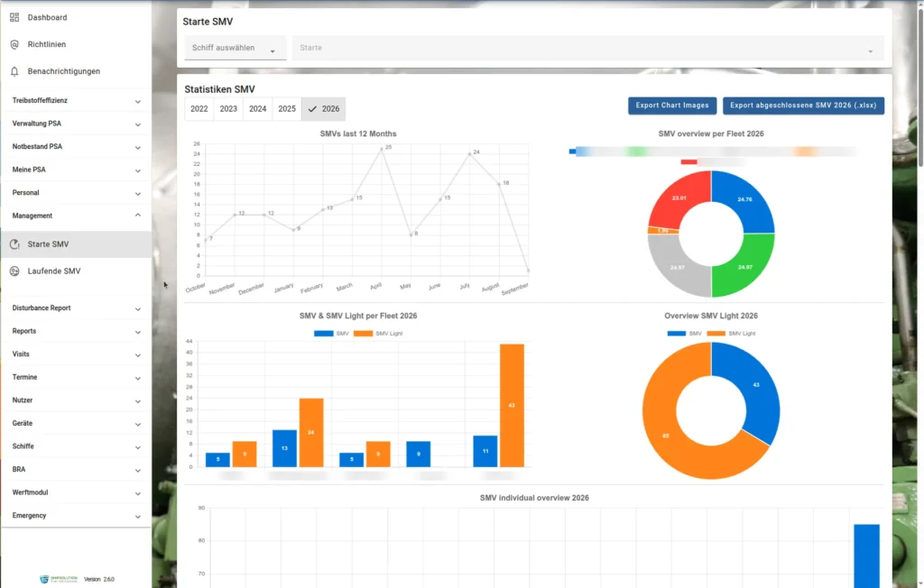924x588 pixels.
Task: Click grey segment 24.97 of fleet donut
Action: coord(677,268)
